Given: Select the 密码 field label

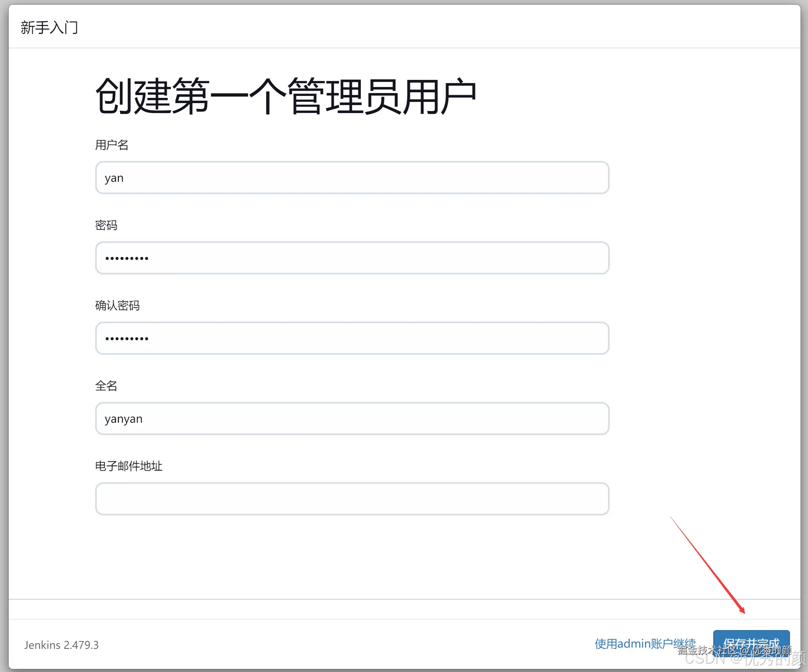Looking at the screenshot, I should [106, 225].
